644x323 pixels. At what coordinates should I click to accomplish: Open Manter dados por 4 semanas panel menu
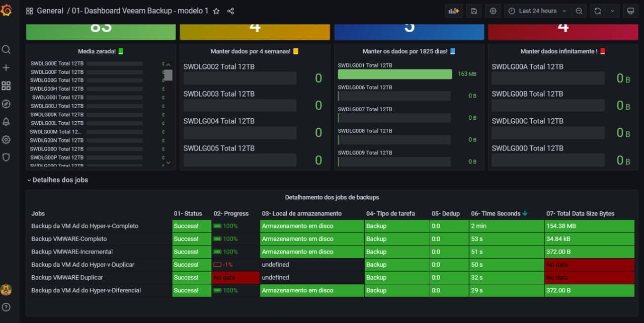point(255,51)
